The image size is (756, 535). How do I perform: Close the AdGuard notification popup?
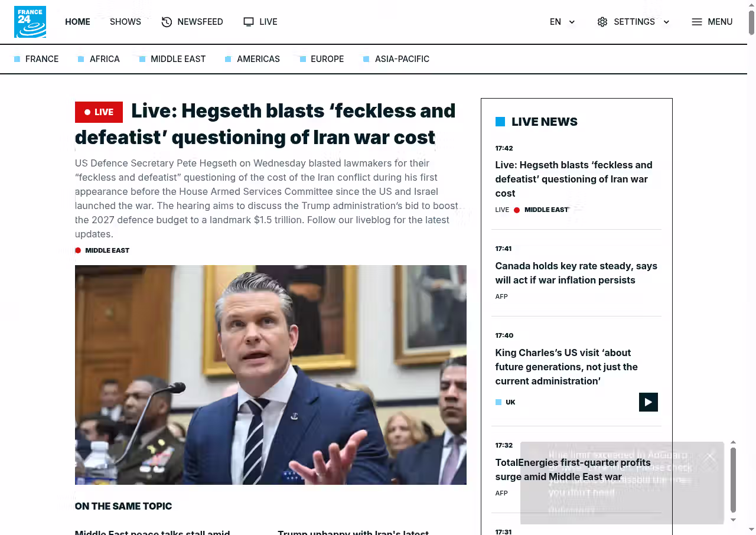710,456
